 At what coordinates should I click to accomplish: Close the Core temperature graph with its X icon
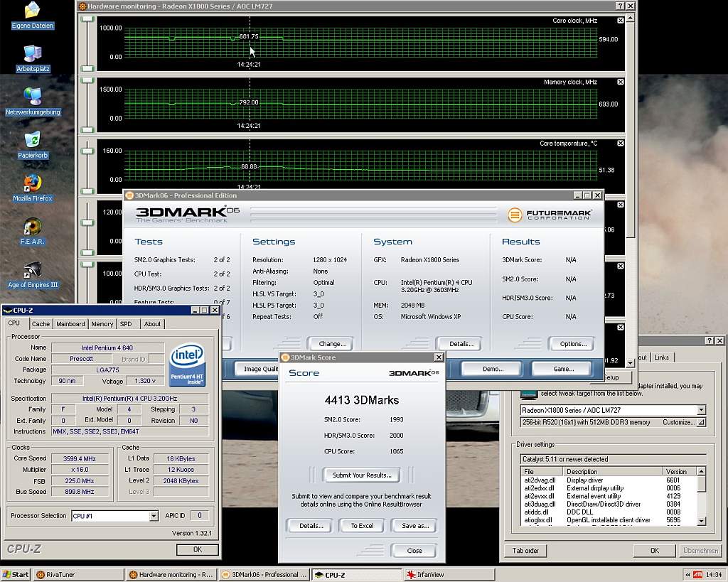620,144
